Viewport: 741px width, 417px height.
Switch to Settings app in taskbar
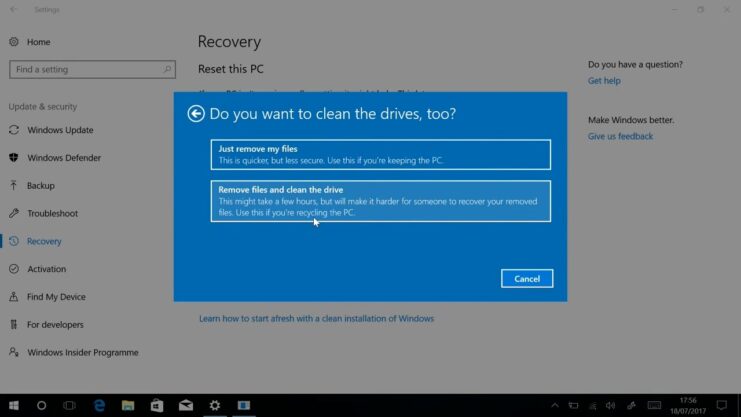[x=215, y=406]
